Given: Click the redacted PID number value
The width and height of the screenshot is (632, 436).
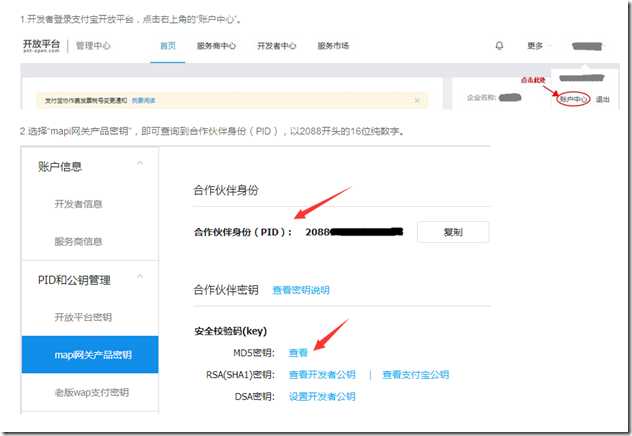Looking at the screenshot, I should click(x=354, y=232).
